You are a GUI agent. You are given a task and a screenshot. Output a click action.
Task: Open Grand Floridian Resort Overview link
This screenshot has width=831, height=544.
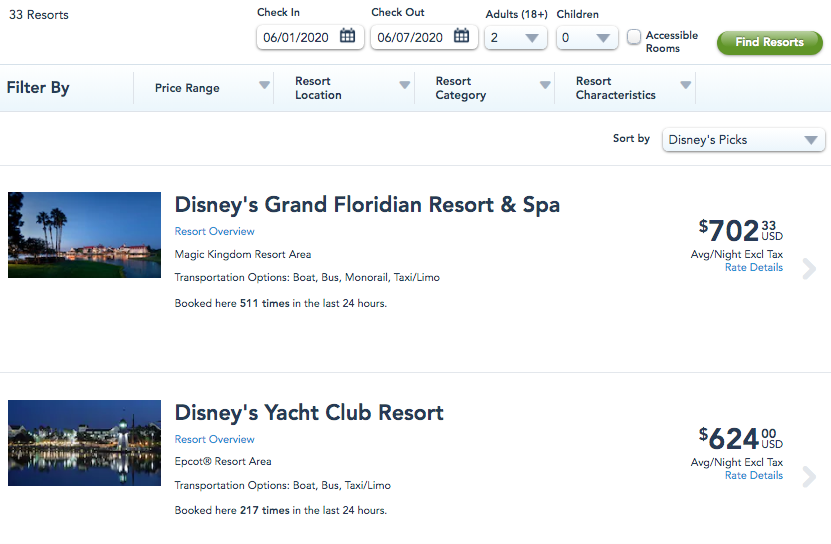(x=214, y=231)
